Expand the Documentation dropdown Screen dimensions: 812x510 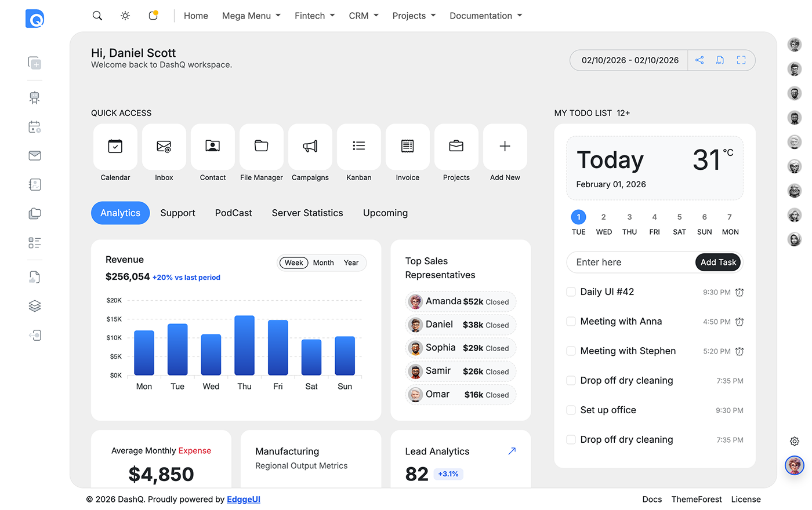click(x=485, y=16)
